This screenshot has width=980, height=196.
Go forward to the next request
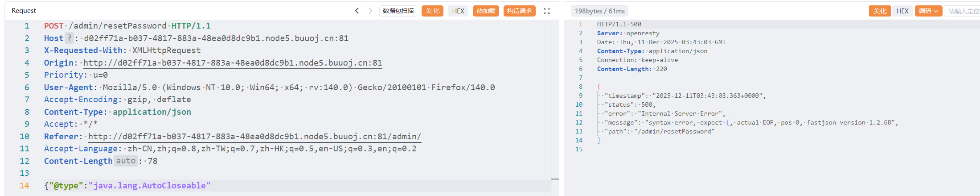coord(370,11)
